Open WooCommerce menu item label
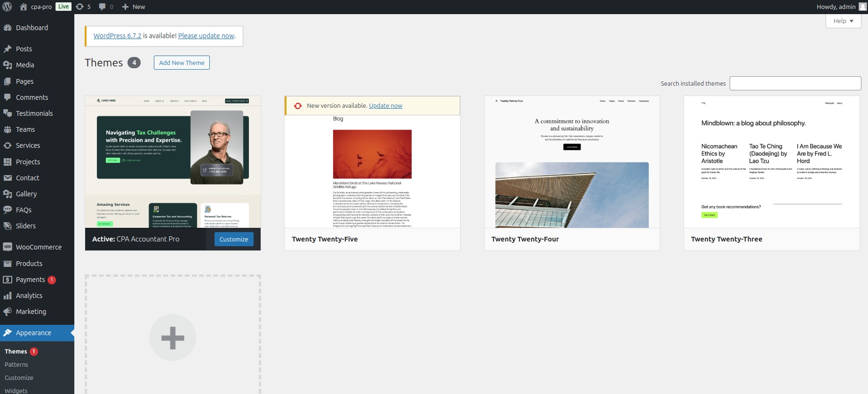The image size is (868, 394). coord(39,247)
